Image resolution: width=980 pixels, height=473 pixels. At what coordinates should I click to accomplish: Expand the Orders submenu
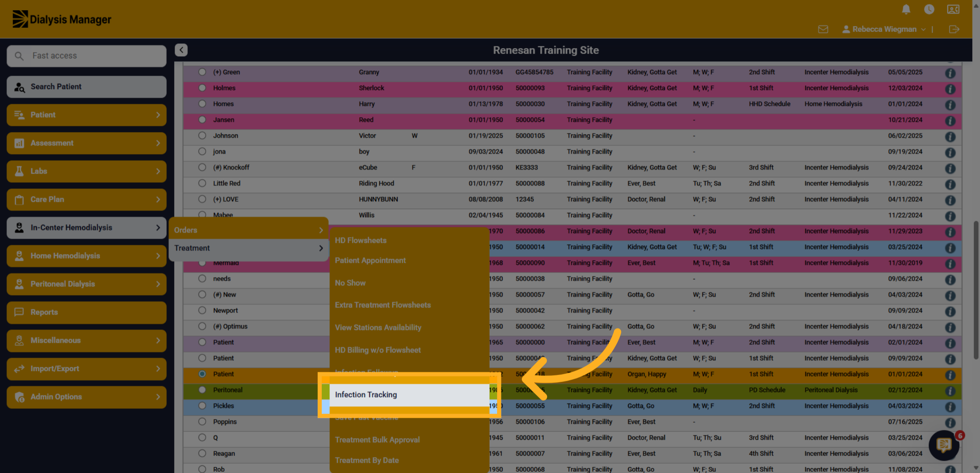249,230
